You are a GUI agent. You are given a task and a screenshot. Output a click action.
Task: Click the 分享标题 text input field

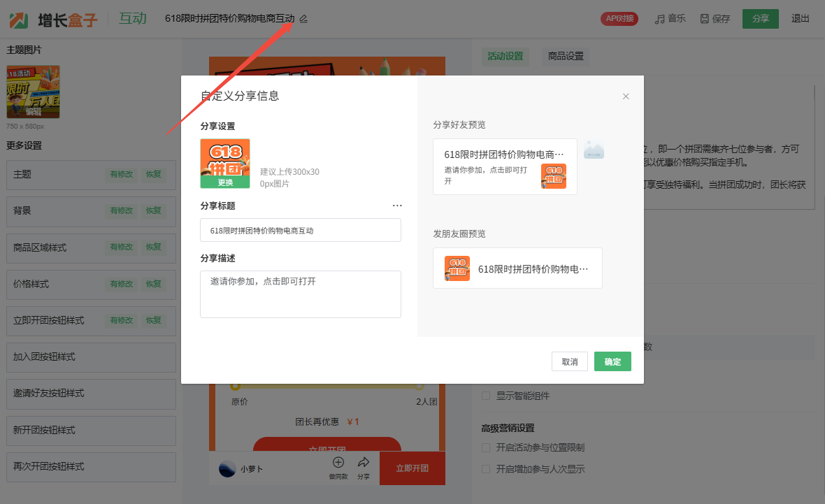301,230
